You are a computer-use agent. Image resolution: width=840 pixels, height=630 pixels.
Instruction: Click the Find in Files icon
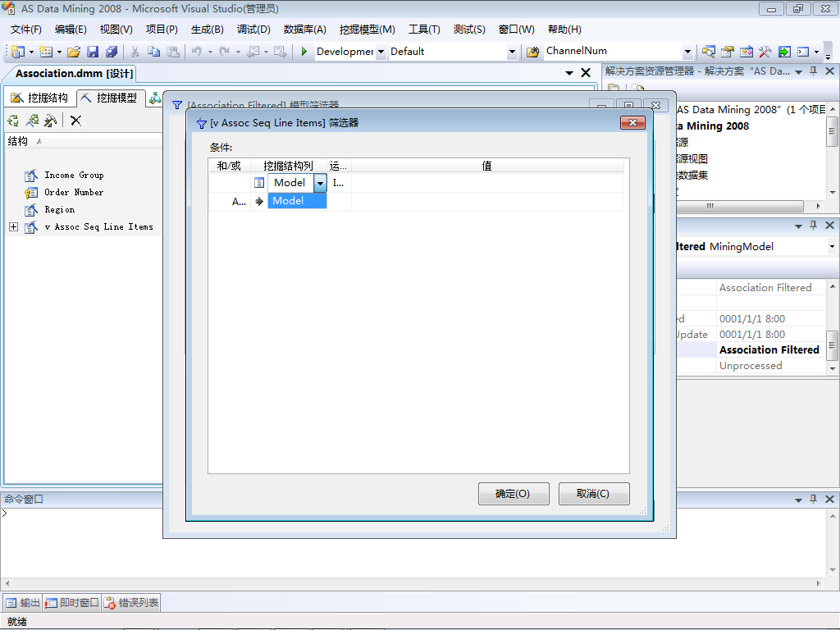coord(533,52)
